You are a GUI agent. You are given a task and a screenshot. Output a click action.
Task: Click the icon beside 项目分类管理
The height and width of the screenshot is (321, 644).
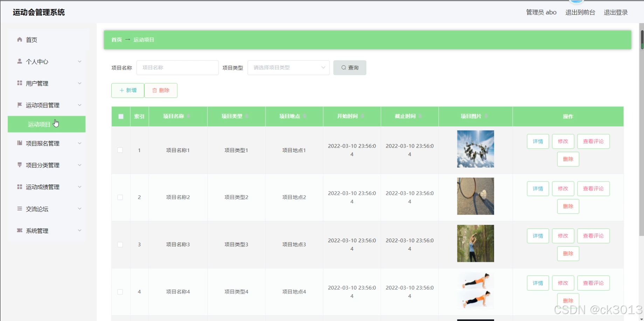click(x=20, y=165)
